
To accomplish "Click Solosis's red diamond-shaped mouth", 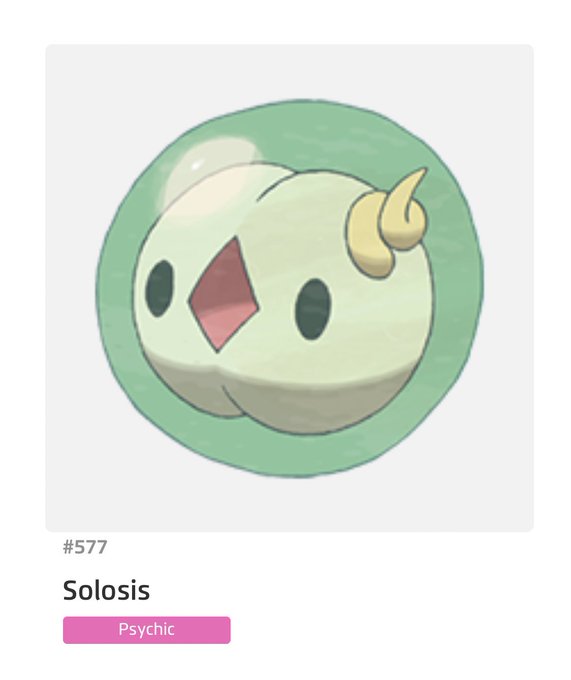I will click(x=224, y=296).
